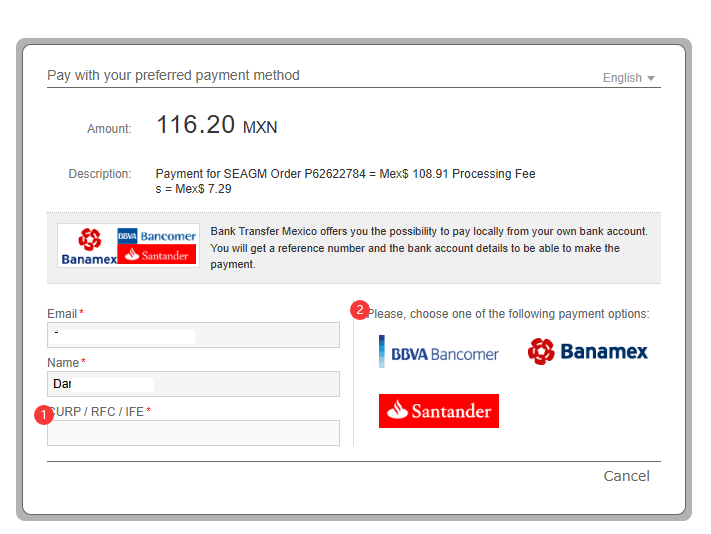Click the SEAGM Order payment description text
Image resolution: width=711 pixels, height=534 pixels.
pyautogui.click(x=345, y=181)
